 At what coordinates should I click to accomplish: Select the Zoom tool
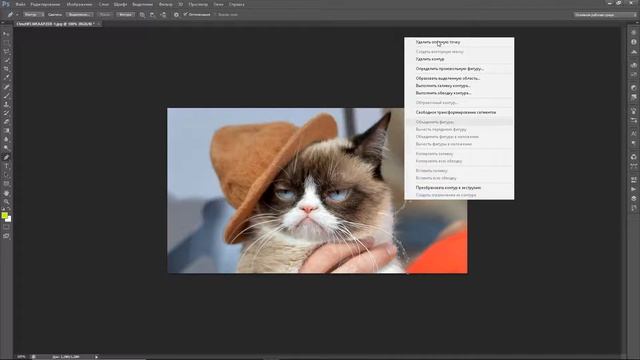point(6,202)
